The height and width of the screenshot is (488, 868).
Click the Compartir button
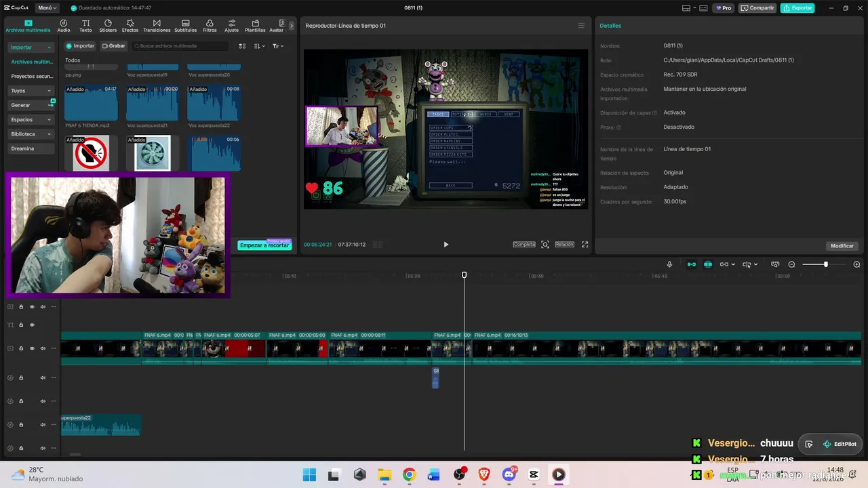click(757, 8)
